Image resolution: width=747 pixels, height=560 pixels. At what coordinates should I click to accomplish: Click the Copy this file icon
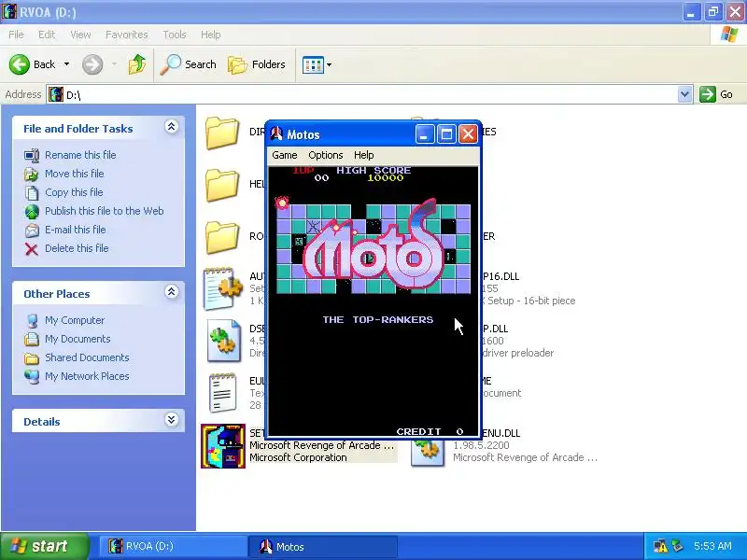click(x=32, y=193)
